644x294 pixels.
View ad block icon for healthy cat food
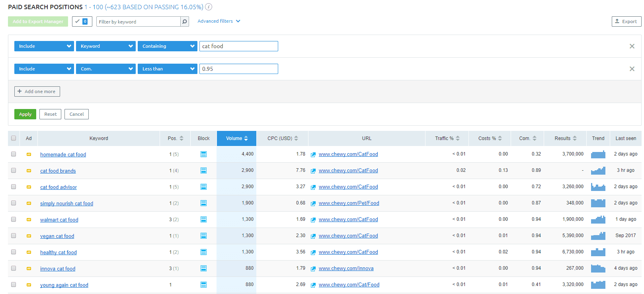pyautogui.click(x=203, y=252)
